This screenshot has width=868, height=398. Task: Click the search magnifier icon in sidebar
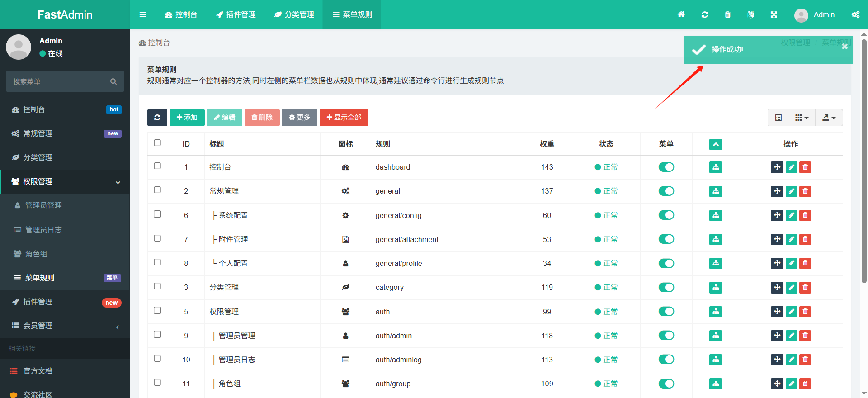(x=113, y=81)
